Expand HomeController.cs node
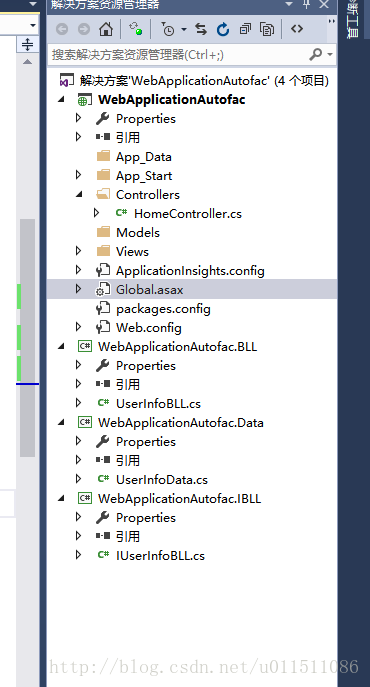The height and width of the screenshot is (687, 370). point(96,213)
